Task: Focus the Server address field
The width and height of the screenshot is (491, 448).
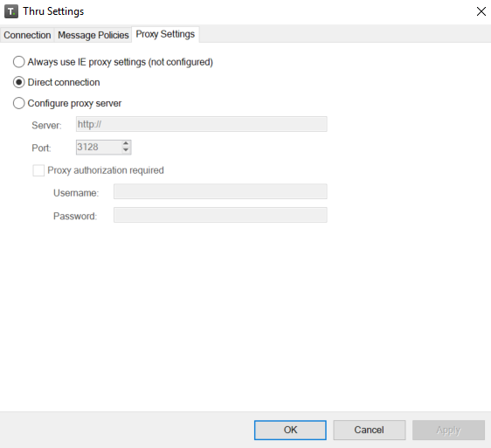Action: pyautogui.click(x=202, y=124)
